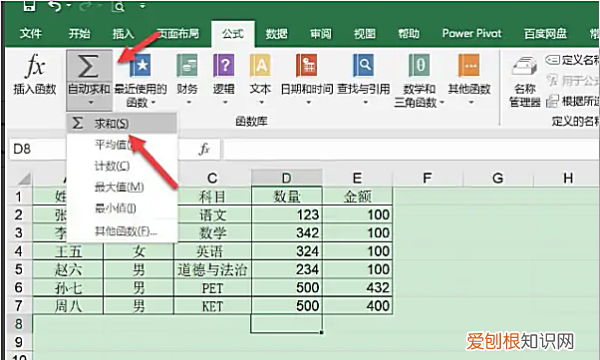Expand the Text (文本) dropdown arrow
The image size is (600, 360).
pos(262,103)
